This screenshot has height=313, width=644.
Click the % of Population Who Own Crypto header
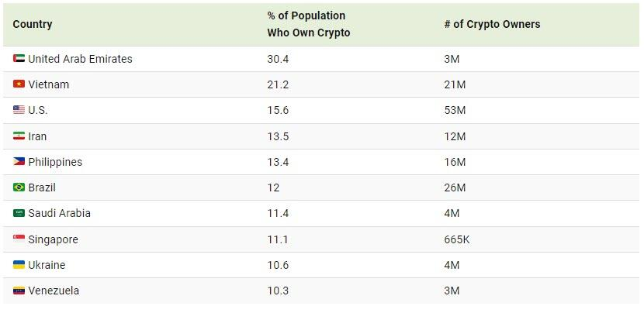(308, 24)
